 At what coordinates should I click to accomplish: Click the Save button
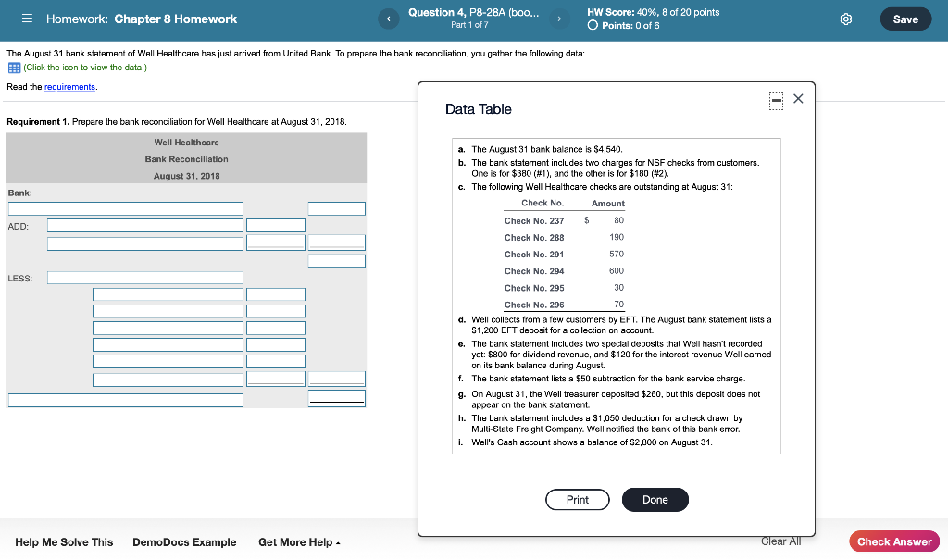click(x=905, y=19)
